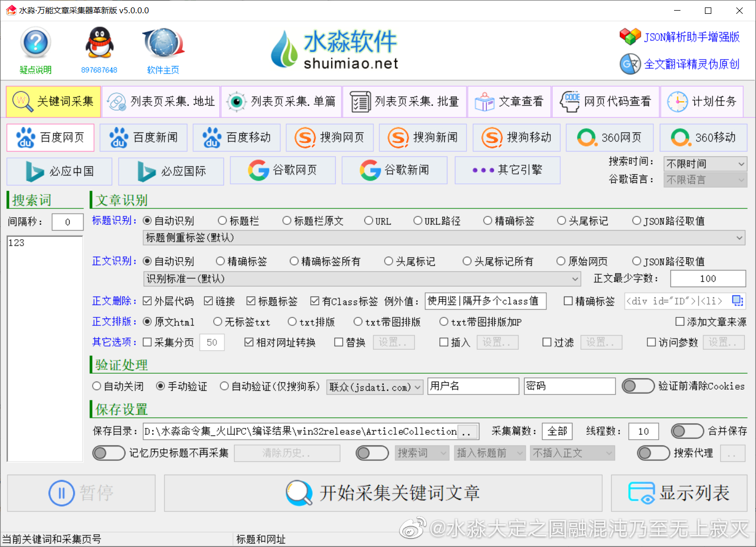This screenshot has width=756, height=547.
Task: Select 手动验证 radio option
Action: [x=160, y=386]
